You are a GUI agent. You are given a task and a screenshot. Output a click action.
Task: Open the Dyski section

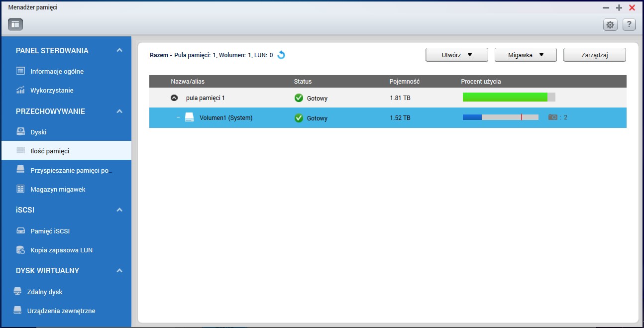click(38, 132)
